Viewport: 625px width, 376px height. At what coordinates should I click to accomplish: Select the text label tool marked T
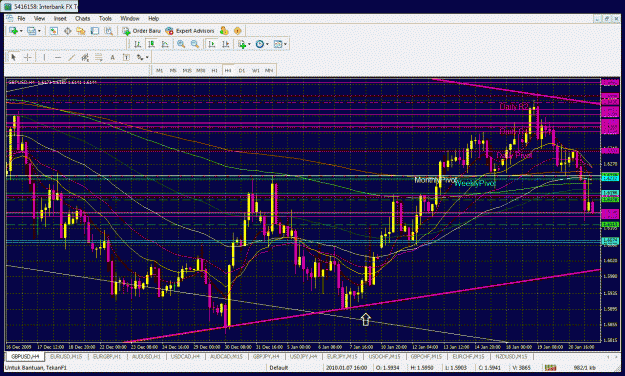click(x=126, y=57)
